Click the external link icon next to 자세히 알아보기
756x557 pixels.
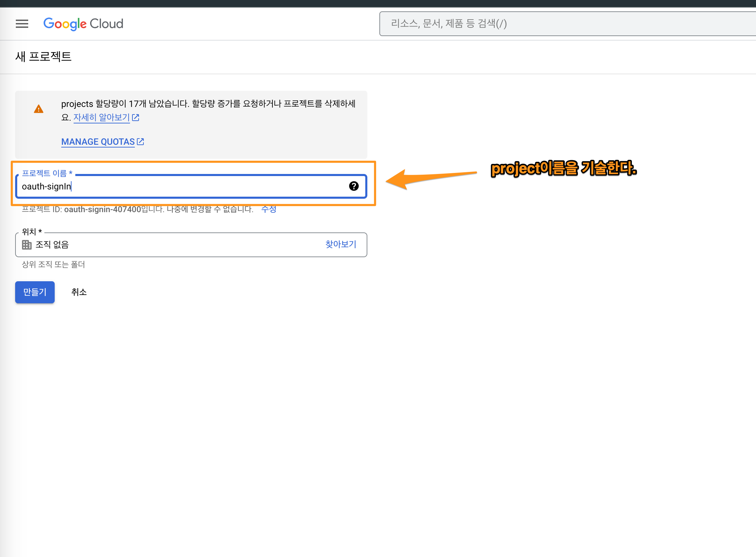[x=136, y=117]
